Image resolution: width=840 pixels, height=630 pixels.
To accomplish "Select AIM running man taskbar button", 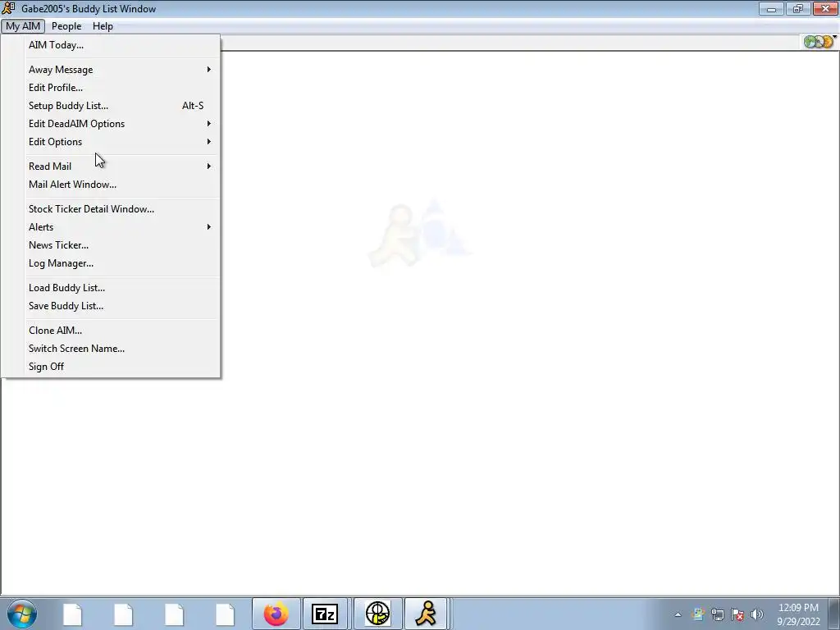I will [426, 614].
